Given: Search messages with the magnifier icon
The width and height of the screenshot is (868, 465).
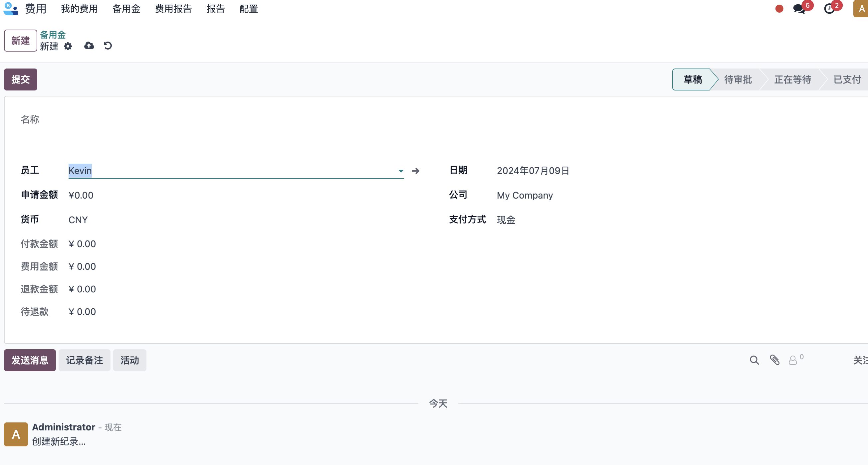Looking at the screenshot, I should pos(754,360).
